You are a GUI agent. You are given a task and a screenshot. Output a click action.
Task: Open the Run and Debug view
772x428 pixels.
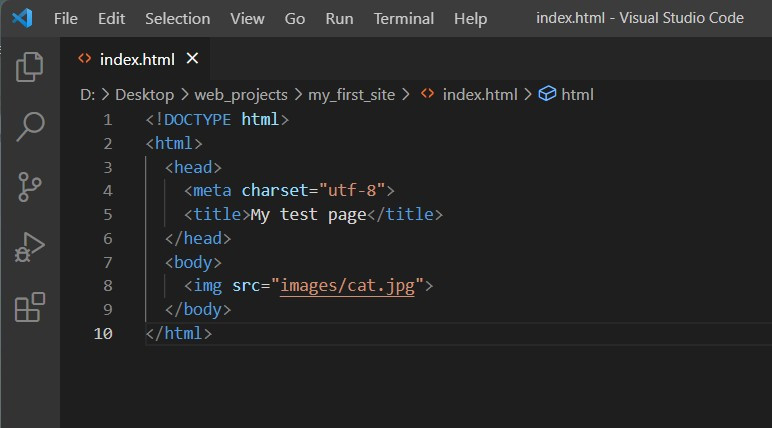point(30,247)
